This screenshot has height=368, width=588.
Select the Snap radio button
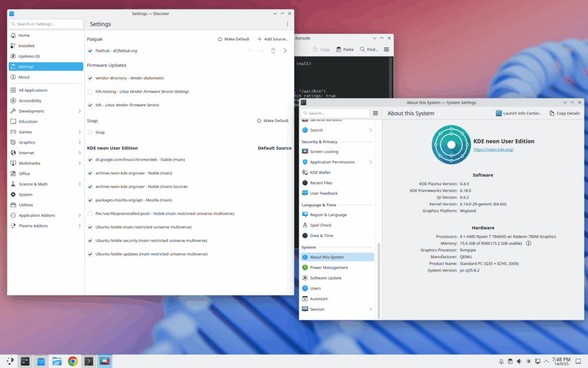(90, 132)
